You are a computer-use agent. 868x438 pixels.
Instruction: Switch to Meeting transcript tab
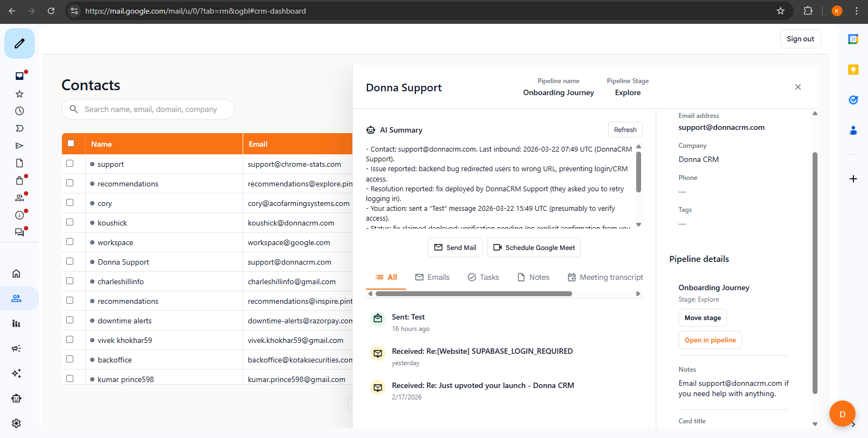[x=605, y=277]
